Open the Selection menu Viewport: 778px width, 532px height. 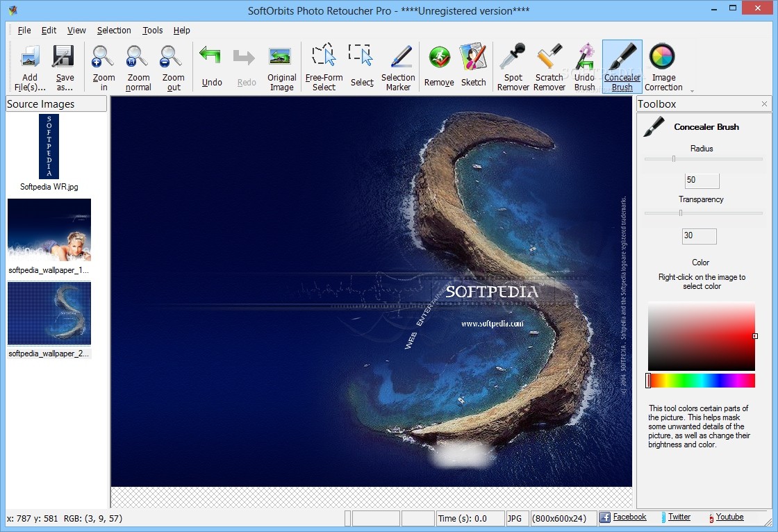tap(114, 31)
